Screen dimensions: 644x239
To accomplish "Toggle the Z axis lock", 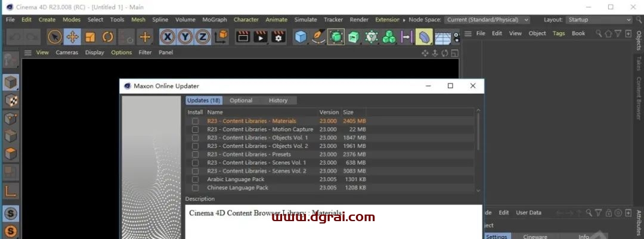I will 203,37.
